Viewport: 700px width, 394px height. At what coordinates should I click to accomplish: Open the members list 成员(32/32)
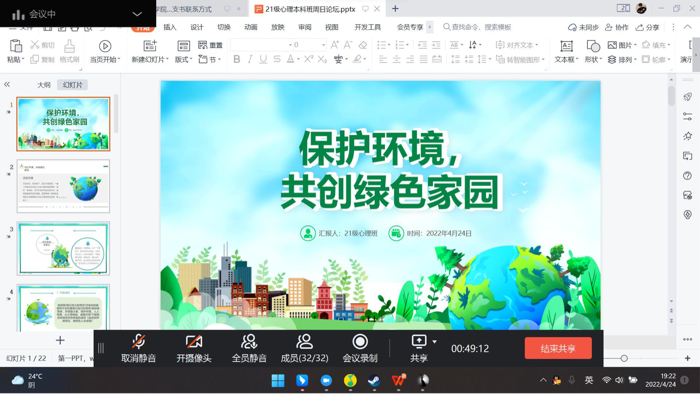pos(304,348)
